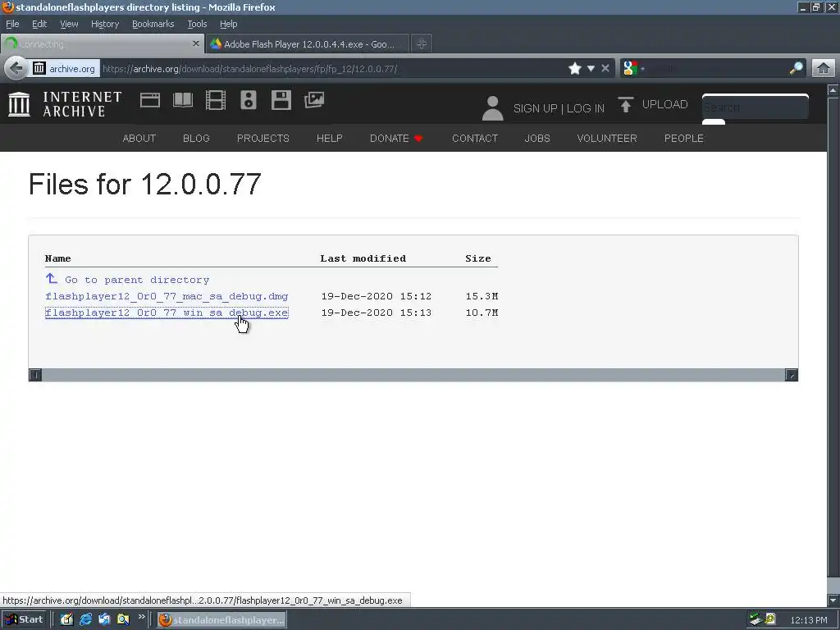Open the PROJECTS link
Image resolution: width=840 pixels, height=630 pixels.
263,138
